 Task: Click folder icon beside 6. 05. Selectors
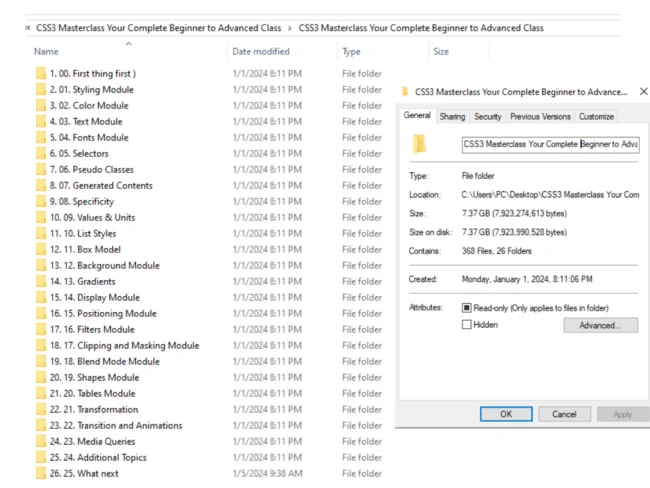pyautogui.click(x=40, y=154)
